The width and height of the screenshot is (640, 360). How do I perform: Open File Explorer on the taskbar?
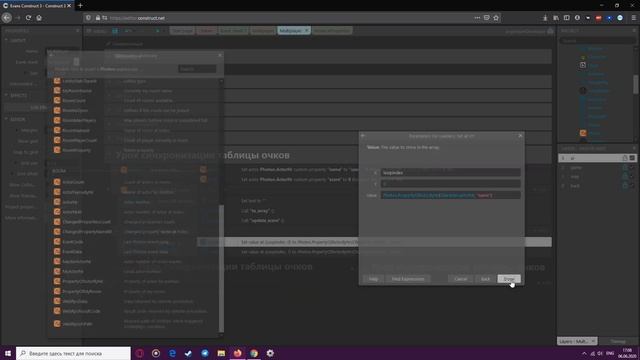[x=221, y=353]
